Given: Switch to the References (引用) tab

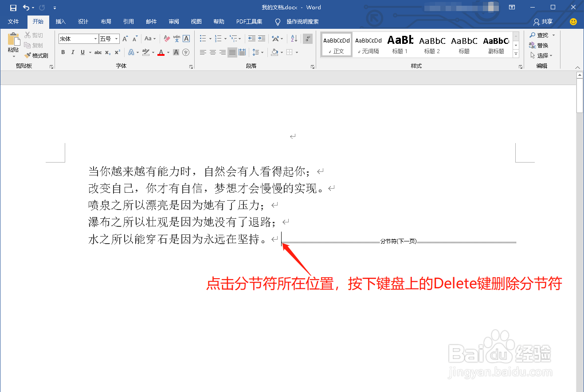Looking at the screenshot, I should tap(129, 21).
